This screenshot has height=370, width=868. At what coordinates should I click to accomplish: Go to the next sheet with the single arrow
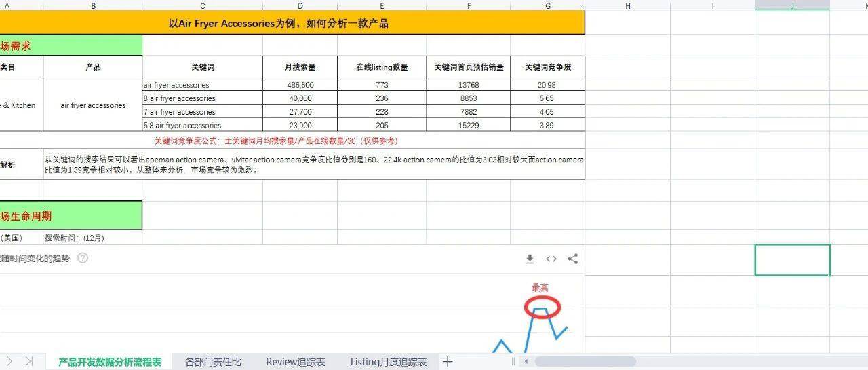coord(9,361)
